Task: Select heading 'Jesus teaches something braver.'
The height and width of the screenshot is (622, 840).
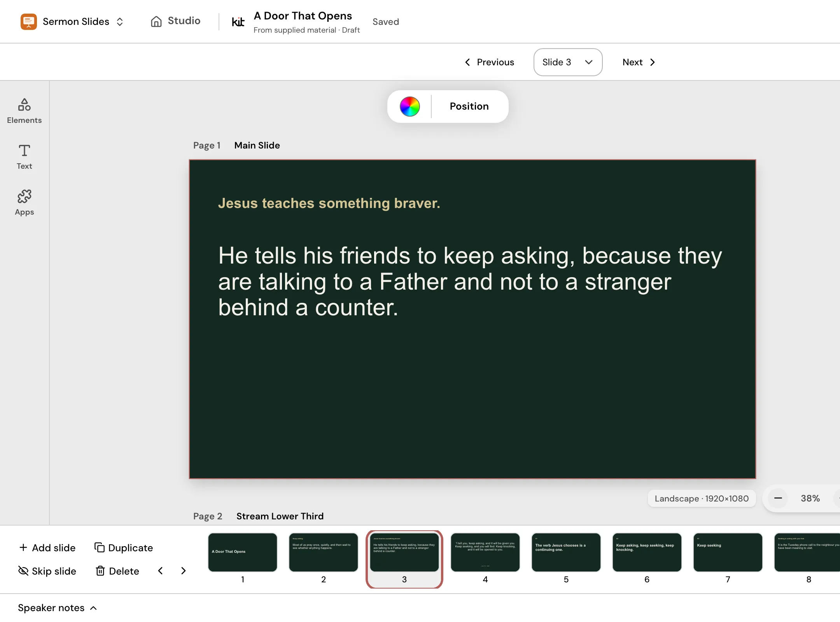Action: (329, 203)
